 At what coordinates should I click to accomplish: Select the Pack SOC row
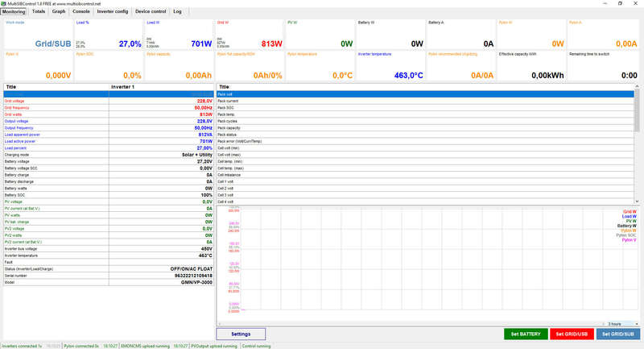click(x=425, y=108)
